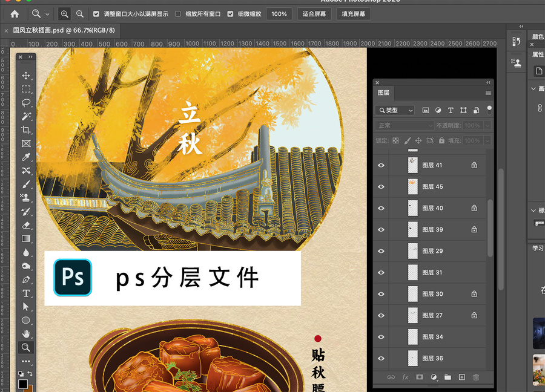
Task: Filter layers by adjustment layer type
Action: pos(438,111)
